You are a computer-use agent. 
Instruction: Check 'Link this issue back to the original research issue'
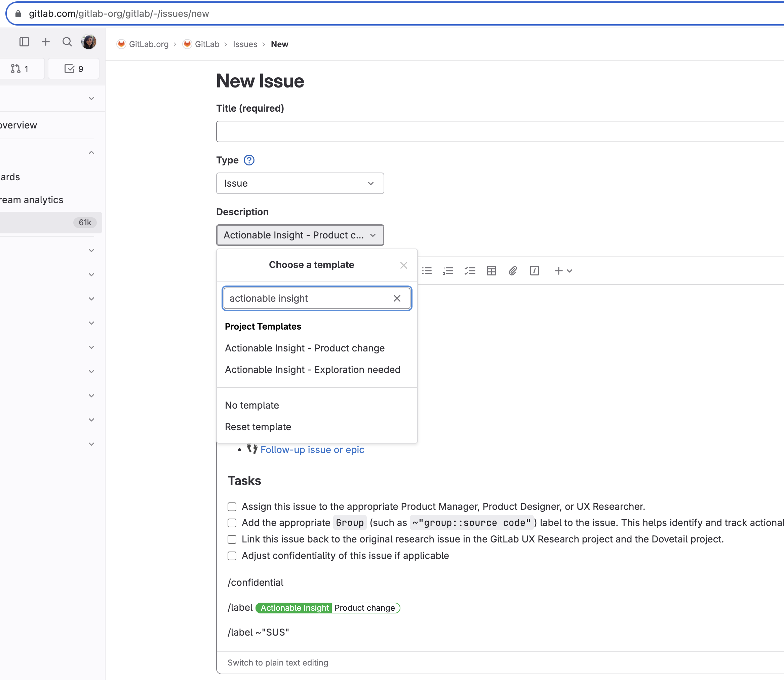click(232, 539)
